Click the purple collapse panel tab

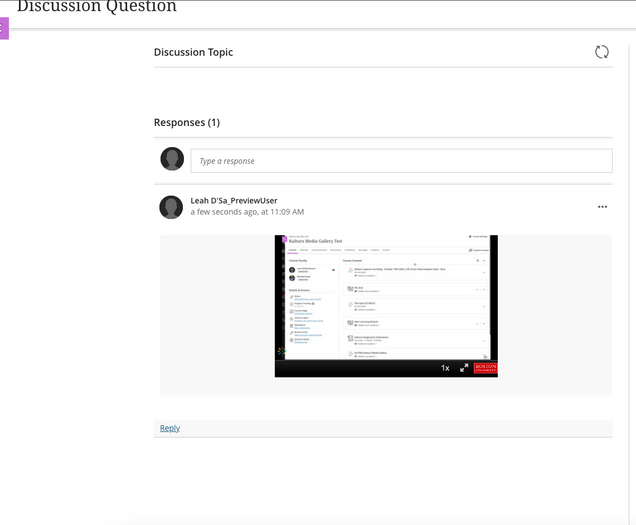(x=4, y=28)
